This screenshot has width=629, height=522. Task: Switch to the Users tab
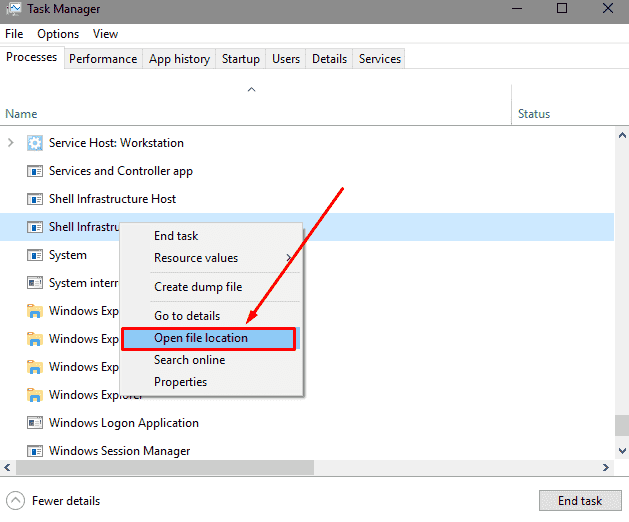(286, 59)
